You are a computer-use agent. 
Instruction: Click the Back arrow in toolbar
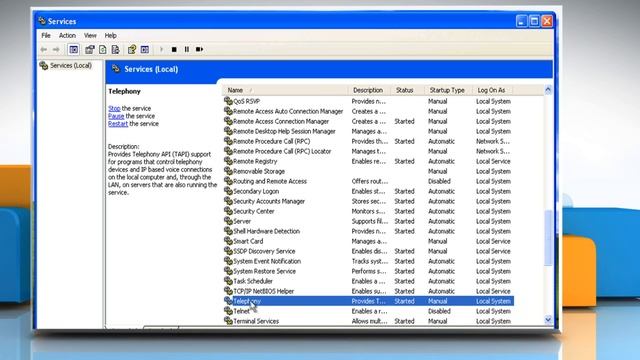click(44, 49)
